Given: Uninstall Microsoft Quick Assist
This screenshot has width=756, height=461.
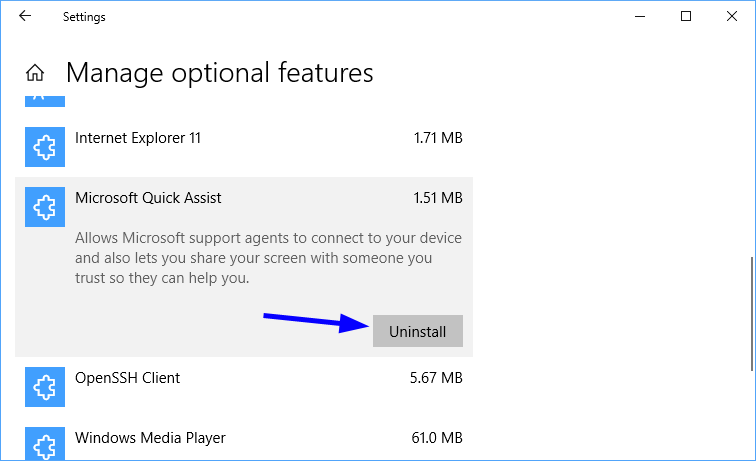Looking at the screenshot, I should click(418, 331).
